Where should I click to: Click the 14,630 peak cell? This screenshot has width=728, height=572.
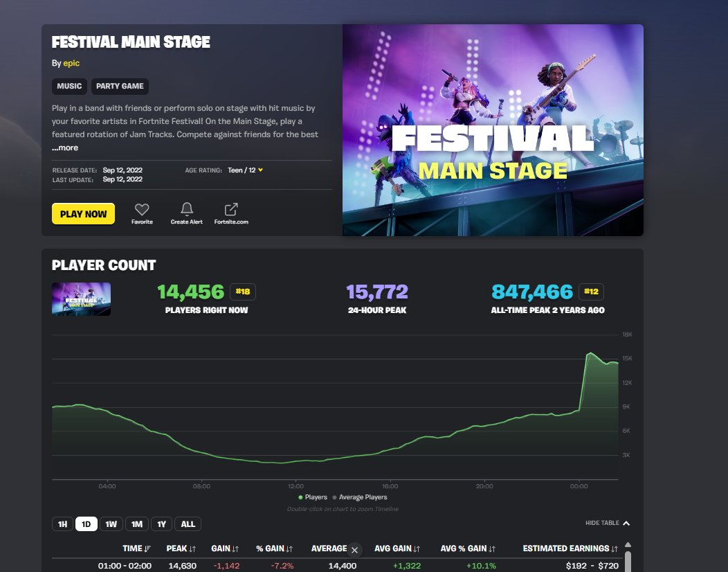coord(182,566)
